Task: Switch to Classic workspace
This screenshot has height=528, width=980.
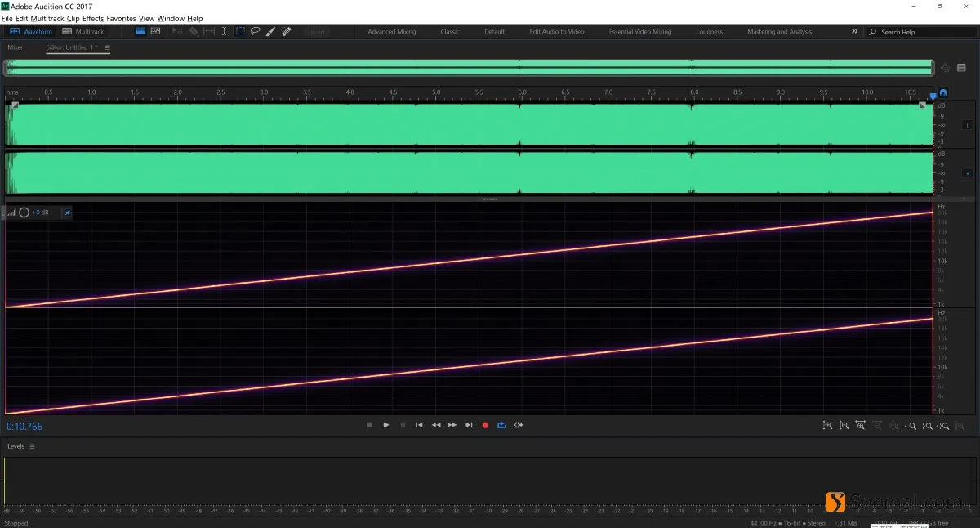Action: [450, 32]
